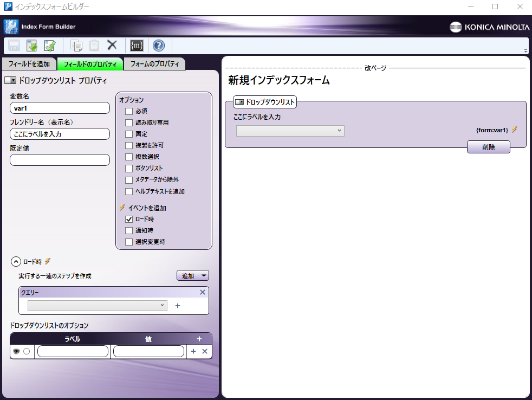The height and width of the screenshot is (400, 532).
Task: Click the フレンドリー名 input field
Action: [x=60, y=134]
